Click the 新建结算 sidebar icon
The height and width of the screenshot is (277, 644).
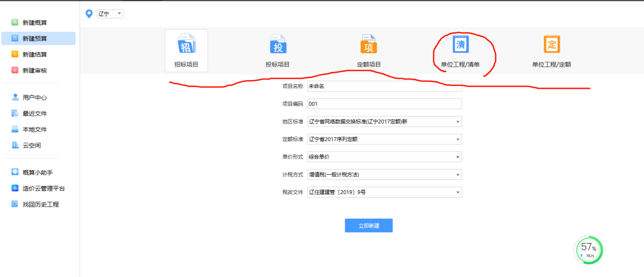tap(15, 54)
